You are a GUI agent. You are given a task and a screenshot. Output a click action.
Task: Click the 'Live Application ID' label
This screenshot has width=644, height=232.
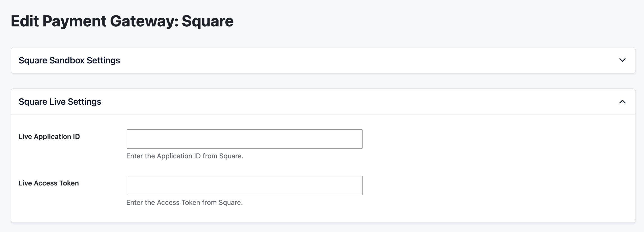click(49, 137)
